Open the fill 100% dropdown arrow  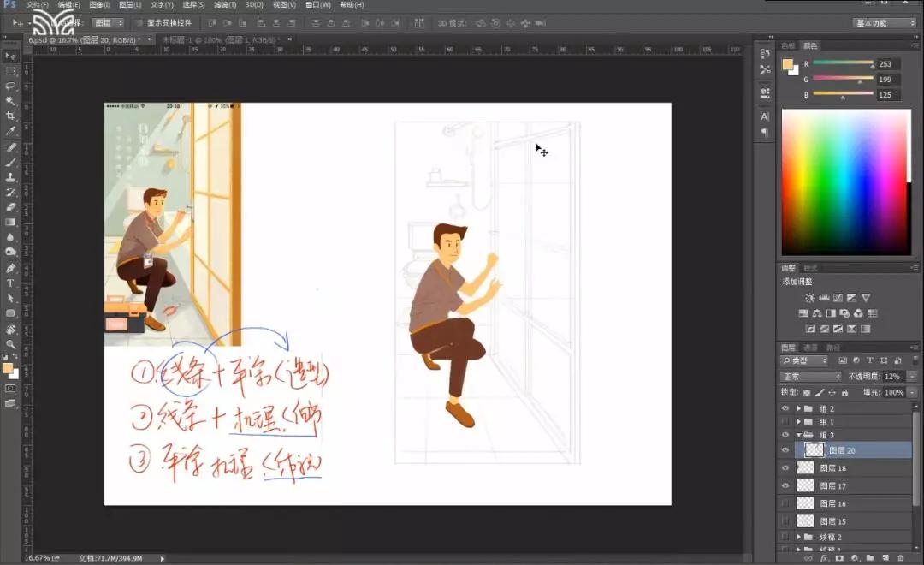tap(912, 392)
